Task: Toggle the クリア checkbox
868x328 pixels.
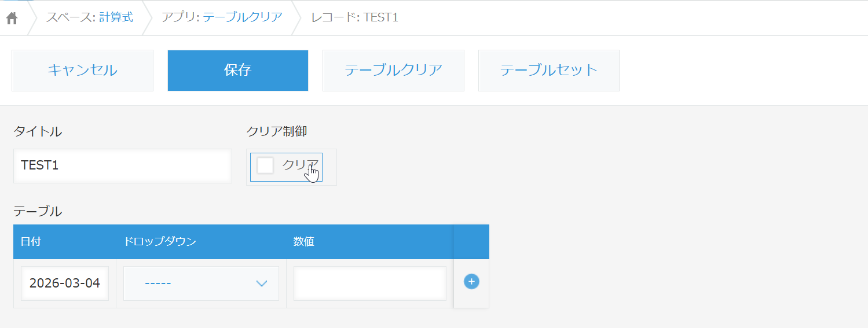Action: coord(265,165)
